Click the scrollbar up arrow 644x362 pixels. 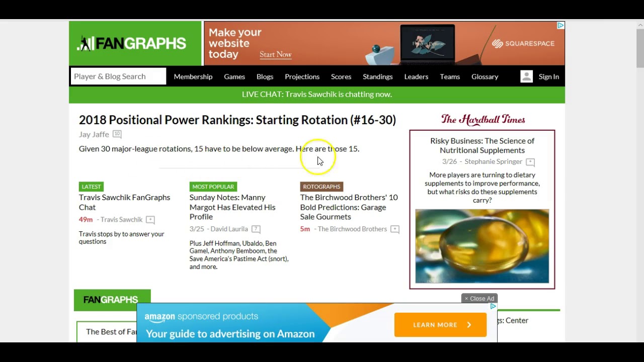(640, 24)
